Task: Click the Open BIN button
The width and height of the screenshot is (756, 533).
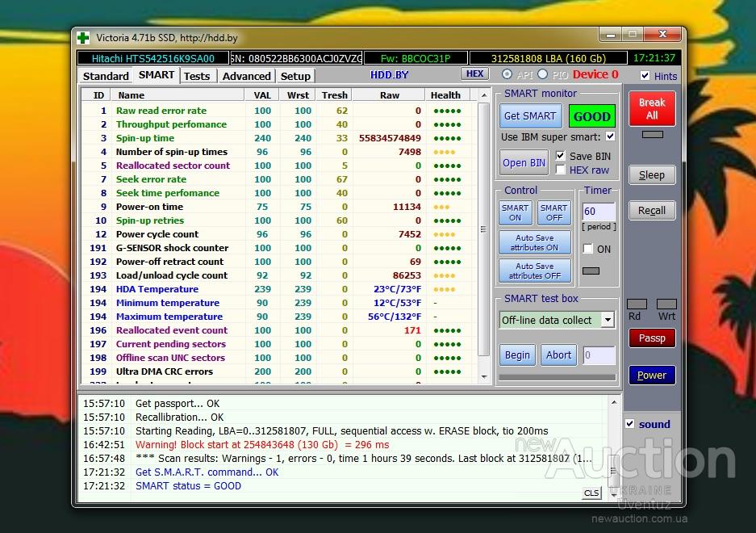Action: 524,162
